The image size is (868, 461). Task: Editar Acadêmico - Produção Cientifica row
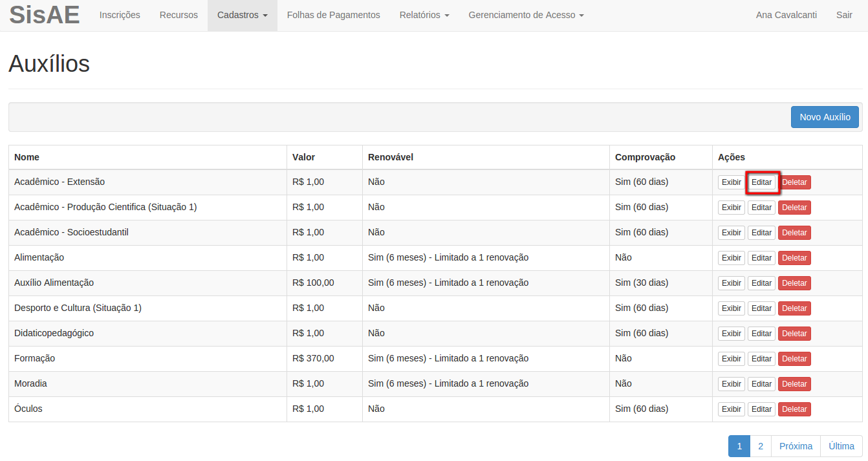tap(762, 208)
